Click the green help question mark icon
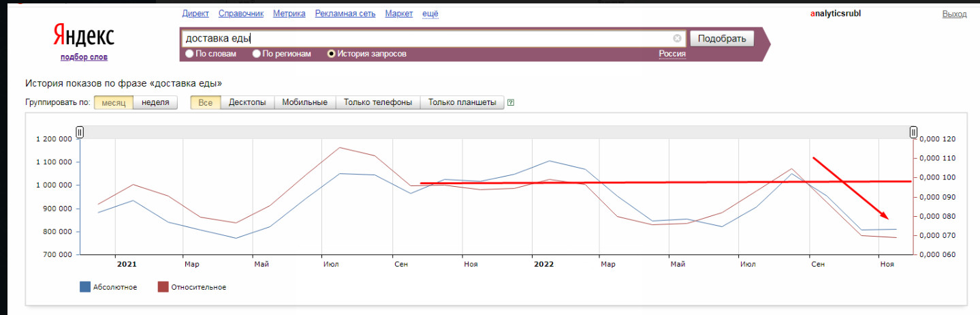The image size is (980, 315). (511, 103)
